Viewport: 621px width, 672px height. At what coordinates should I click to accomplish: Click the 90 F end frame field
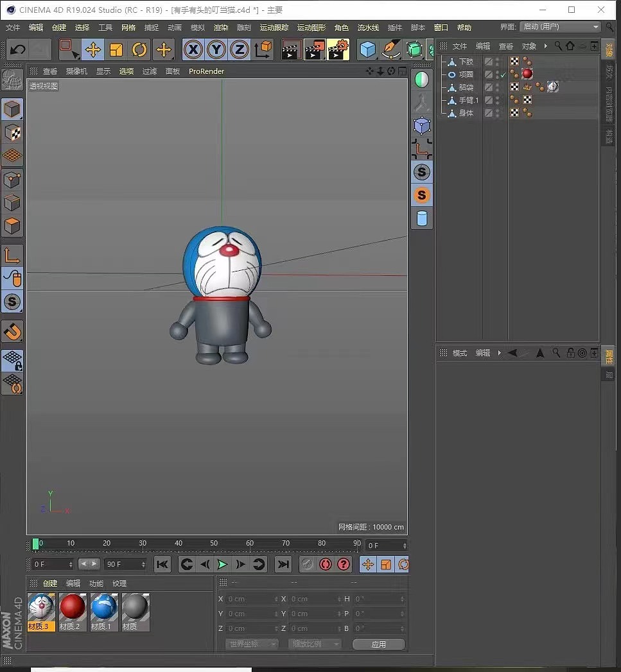125,564
